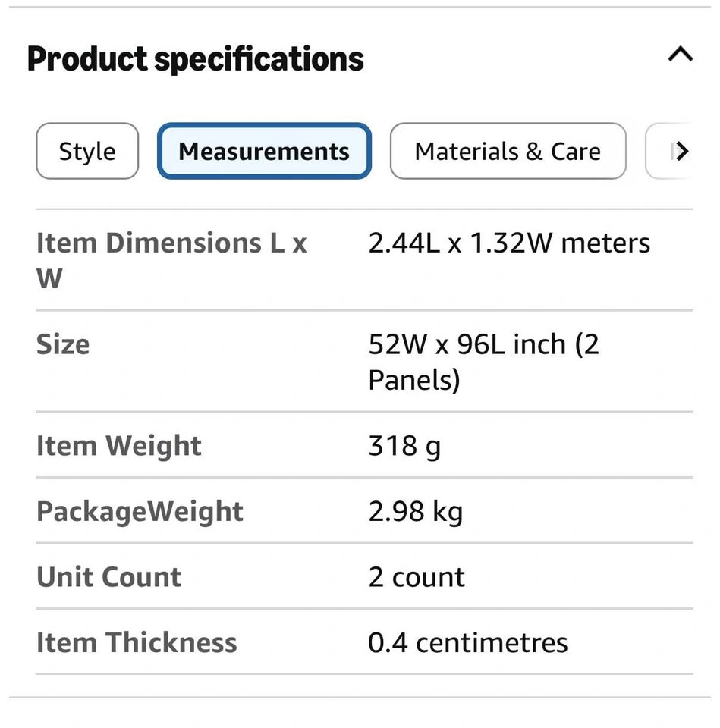720x728 pixels.
Task: Click the Product specifications heading
Action: pos(196,59)
